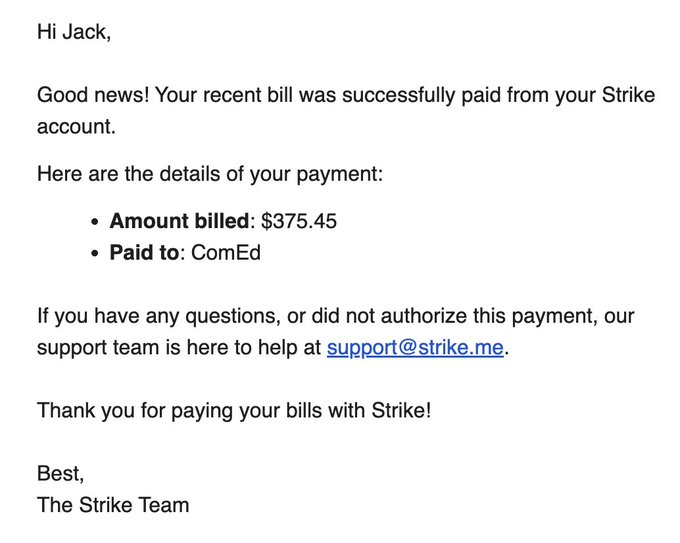Image resolution: width=680 pixels, height=543 pixels.
Task: Click the bullet point before 'Amount billed'
Action: [x=95, y=222]
